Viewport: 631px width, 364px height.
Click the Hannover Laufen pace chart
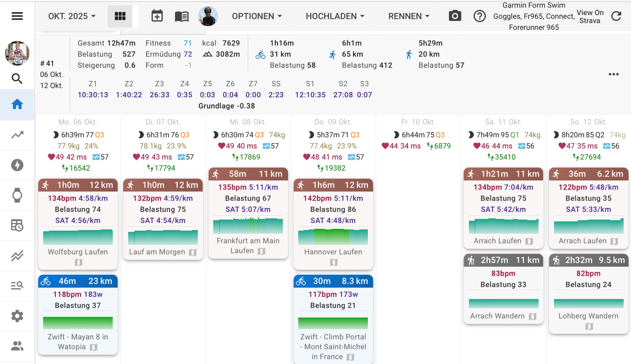tap(333, 237)
